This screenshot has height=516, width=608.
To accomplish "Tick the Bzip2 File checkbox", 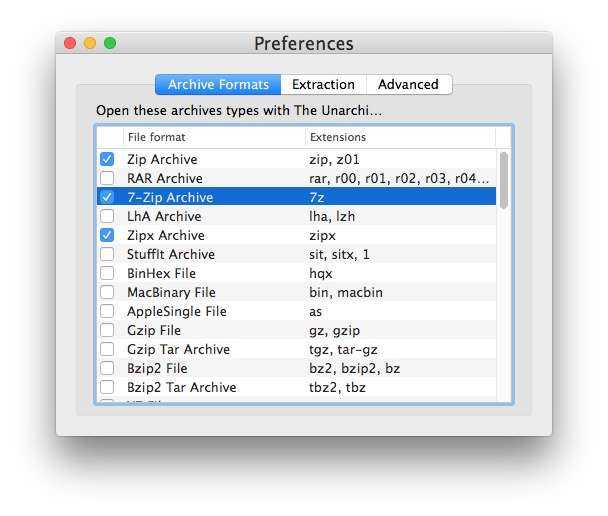I will 107,368.
